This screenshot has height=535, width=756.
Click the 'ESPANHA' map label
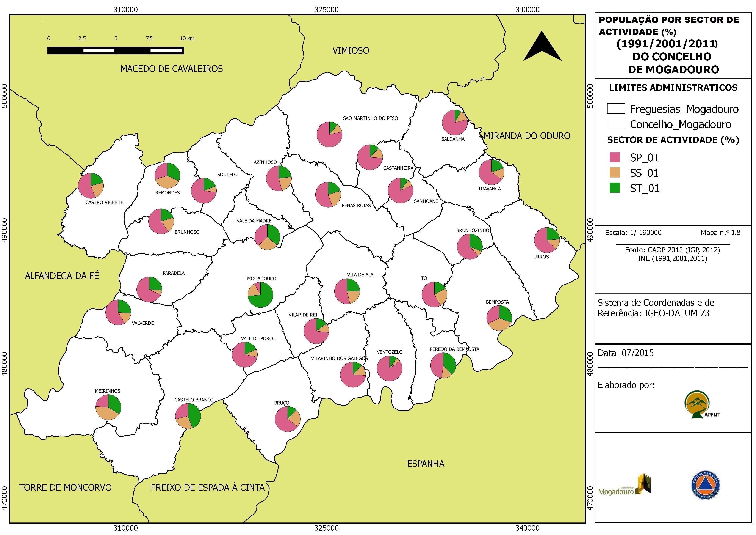click(426, 464)
